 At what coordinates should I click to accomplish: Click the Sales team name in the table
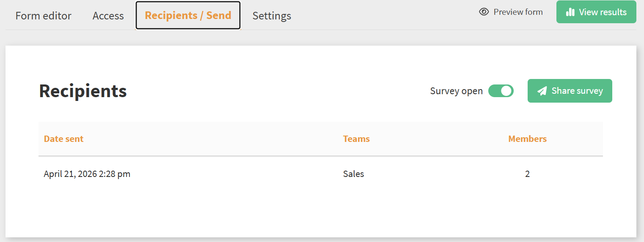[x=353, y=174]
